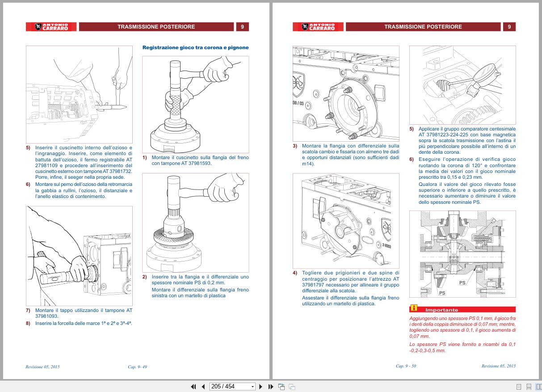Click the chapter number 9 box on the right page

pos(509,27)
